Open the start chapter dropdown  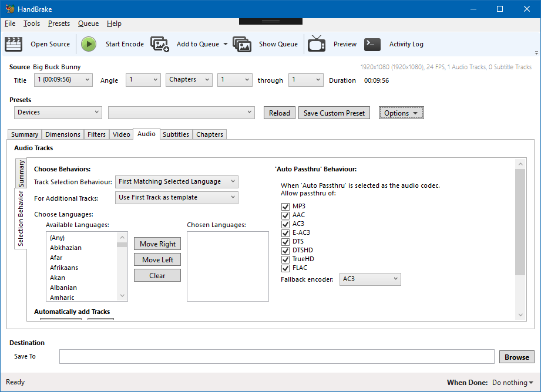pyautogui.click(x=235, y=80)
